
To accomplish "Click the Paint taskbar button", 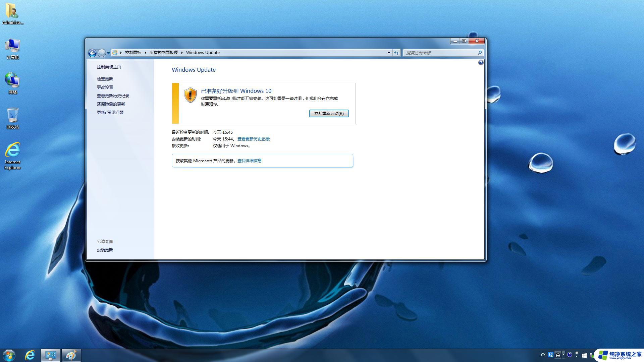I will (71, 355).
